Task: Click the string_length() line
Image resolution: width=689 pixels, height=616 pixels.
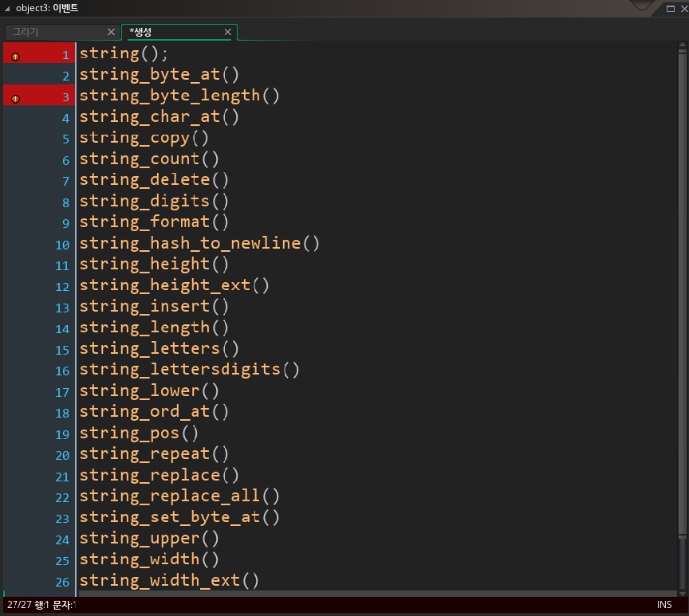Action: 154,327
